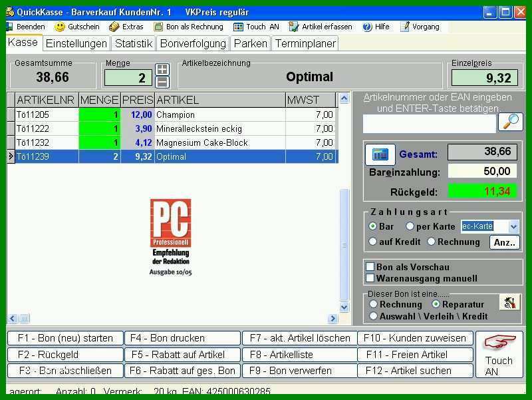Click table scroll up arrow

[x=344, y=99]
